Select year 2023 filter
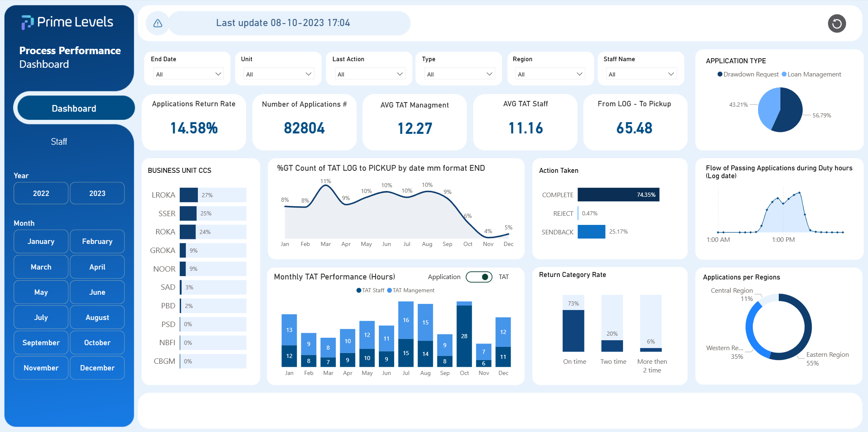868x432 pixels. tap(97, 193)
